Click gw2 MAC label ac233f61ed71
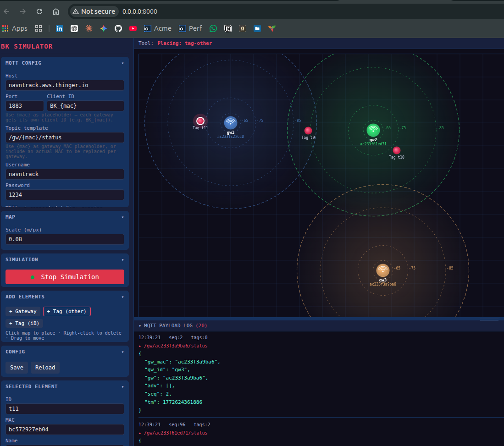 (373, 144)
